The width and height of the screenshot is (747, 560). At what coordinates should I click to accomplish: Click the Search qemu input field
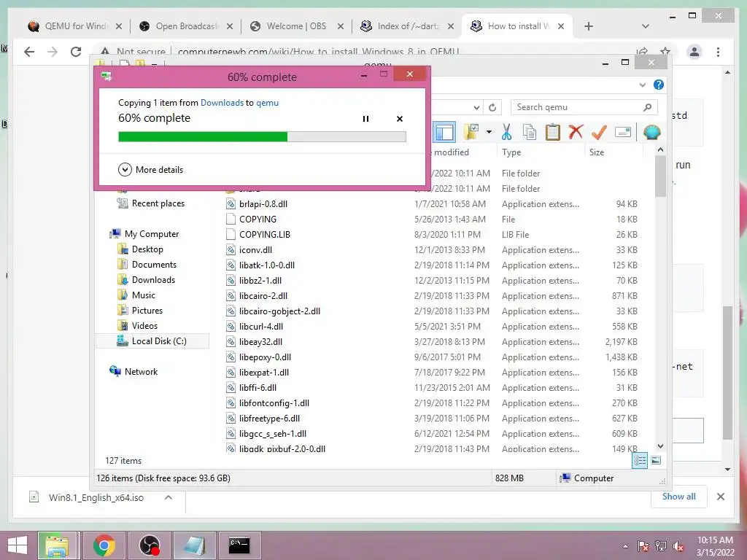pyautogui.click(x=584, y=108)
